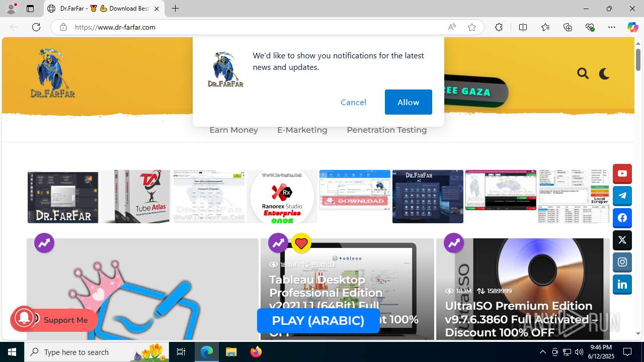Screen dimensions: 644x362
Task: Allow site notifications
Action: pyautogui.click(x=408, y=102)
